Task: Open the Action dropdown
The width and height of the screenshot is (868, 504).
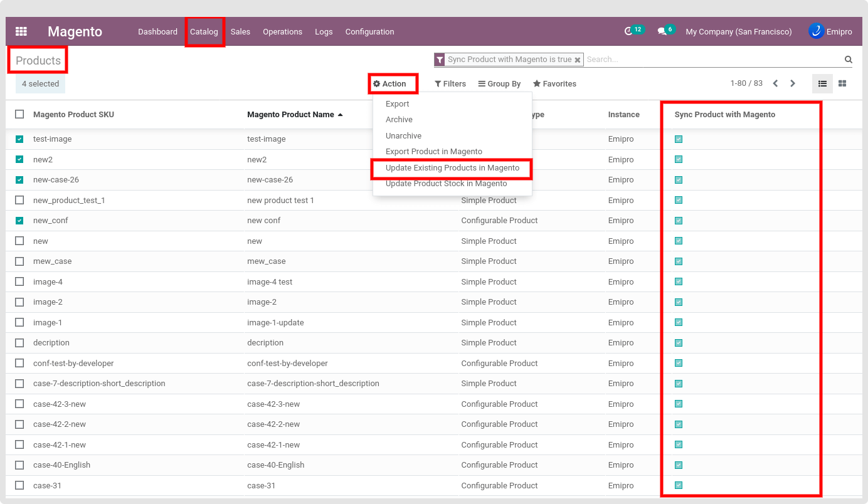Action: pos(389,83)
